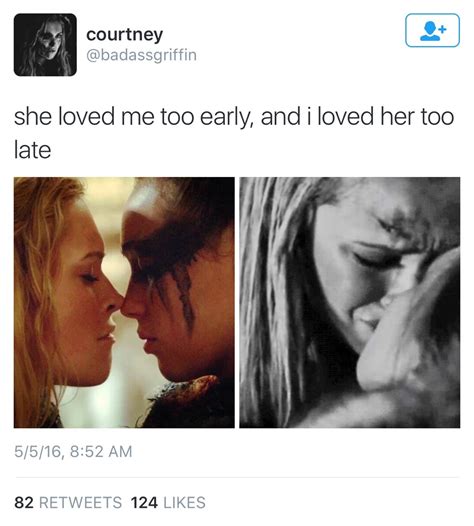Open the left color kiss photo
This screenshot has height=526, width=474.
[124, 302]
